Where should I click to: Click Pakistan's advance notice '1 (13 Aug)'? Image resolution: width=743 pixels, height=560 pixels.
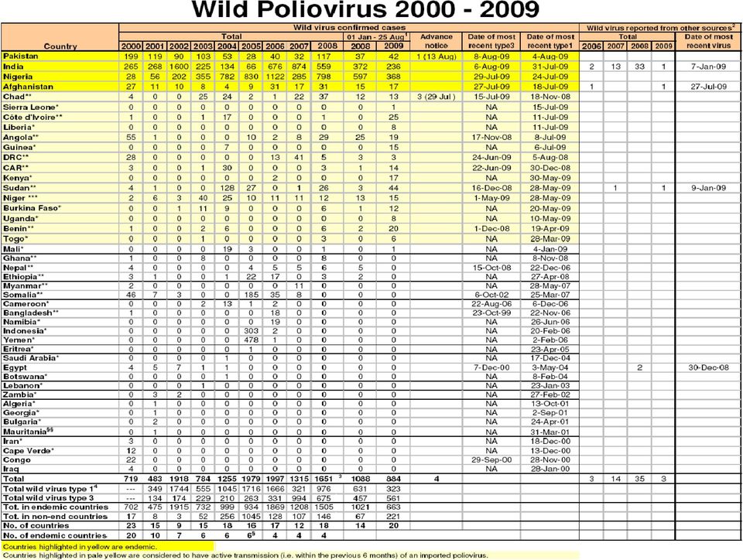[x=436, y=56]
